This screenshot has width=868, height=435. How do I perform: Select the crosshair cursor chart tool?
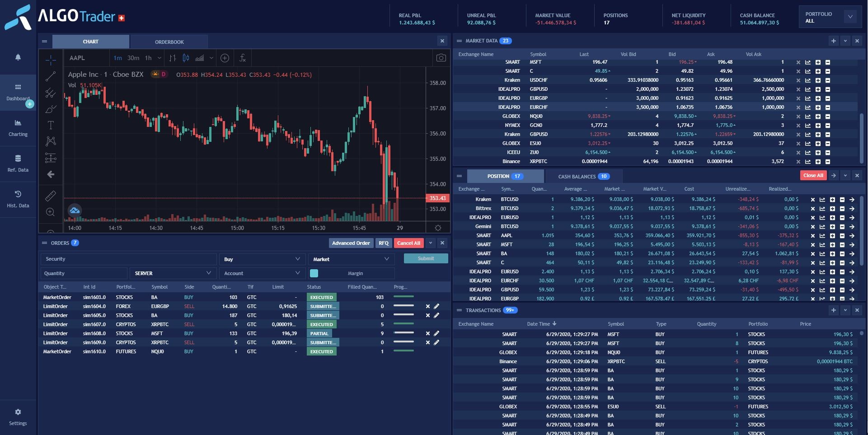[51, 60]
